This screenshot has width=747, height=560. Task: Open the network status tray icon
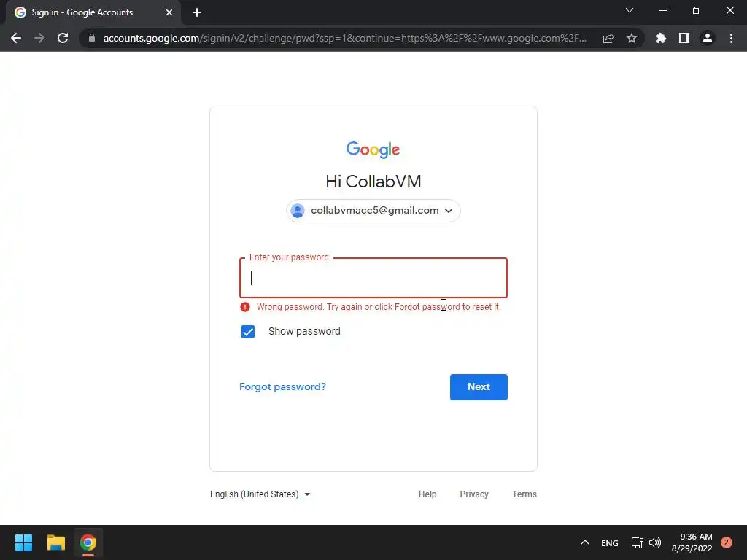coord(637,542)
